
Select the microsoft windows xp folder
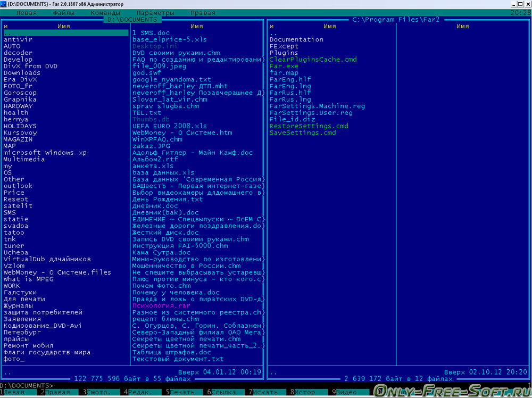[x=45, y=153]
